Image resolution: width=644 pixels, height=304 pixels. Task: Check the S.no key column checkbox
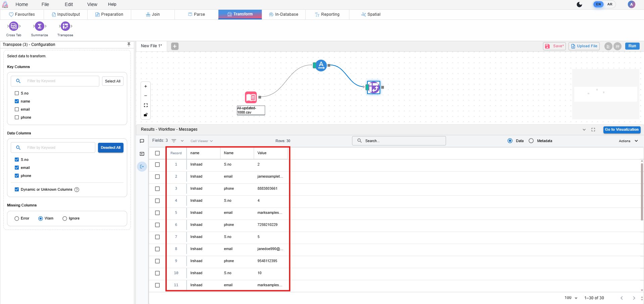[x=17, y=93]
